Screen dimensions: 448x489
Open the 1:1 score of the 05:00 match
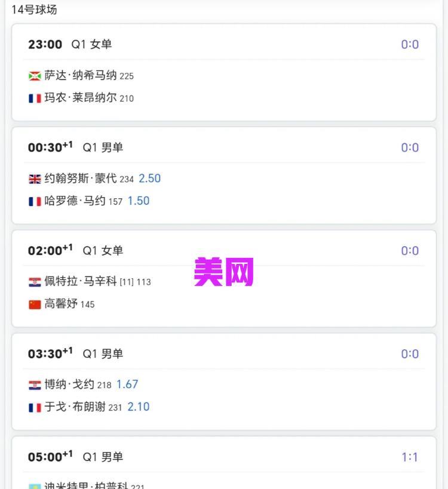[410, 457]
